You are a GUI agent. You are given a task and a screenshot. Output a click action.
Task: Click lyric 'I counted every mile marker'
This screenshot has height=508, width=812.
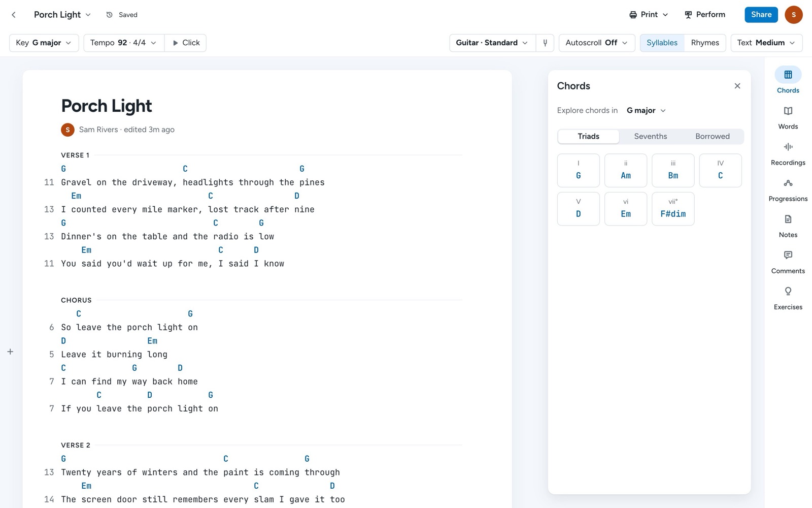point(188,209)
